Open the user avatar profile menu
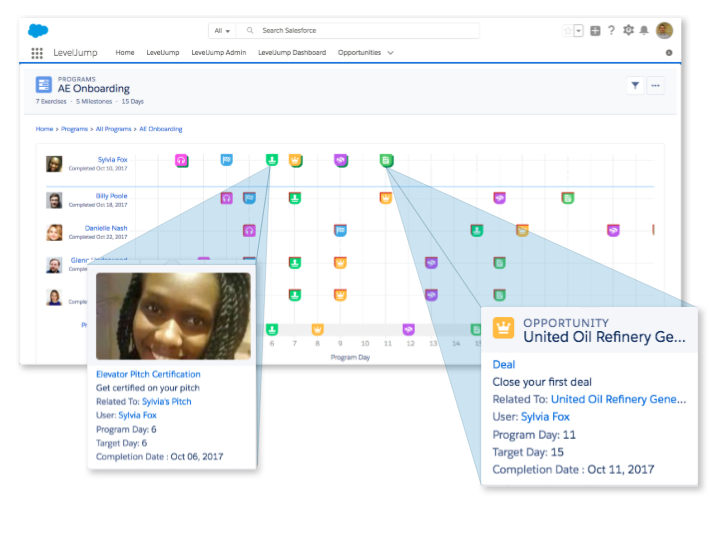This screenshot has height=536, width=718. click(x=664, y=31)
